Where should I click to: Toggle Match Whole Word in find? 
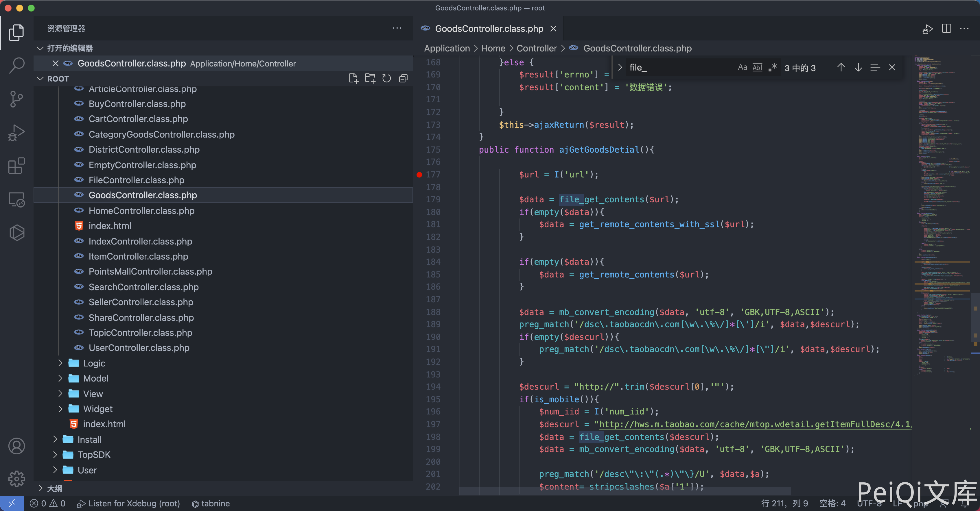(757, 68)
